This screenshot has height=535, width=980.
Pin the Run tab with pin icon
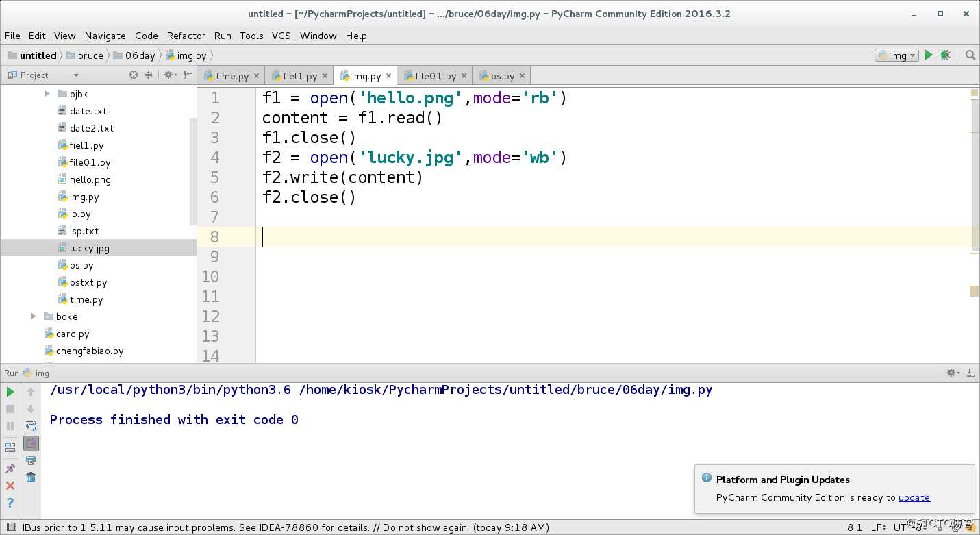10,469
